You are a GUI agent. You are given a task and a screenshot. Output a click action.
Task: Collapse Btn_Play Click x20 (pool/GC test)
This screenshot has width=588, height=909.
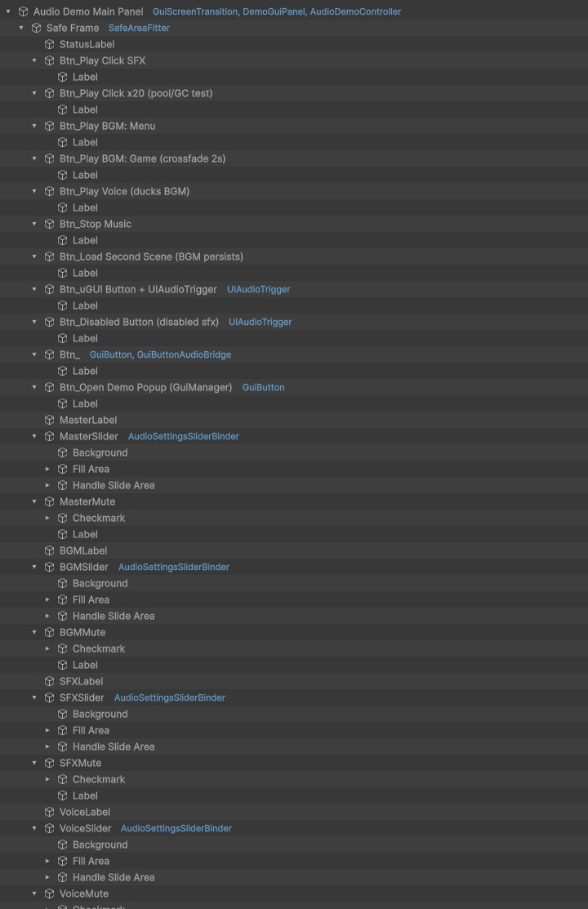pos(34,93)
